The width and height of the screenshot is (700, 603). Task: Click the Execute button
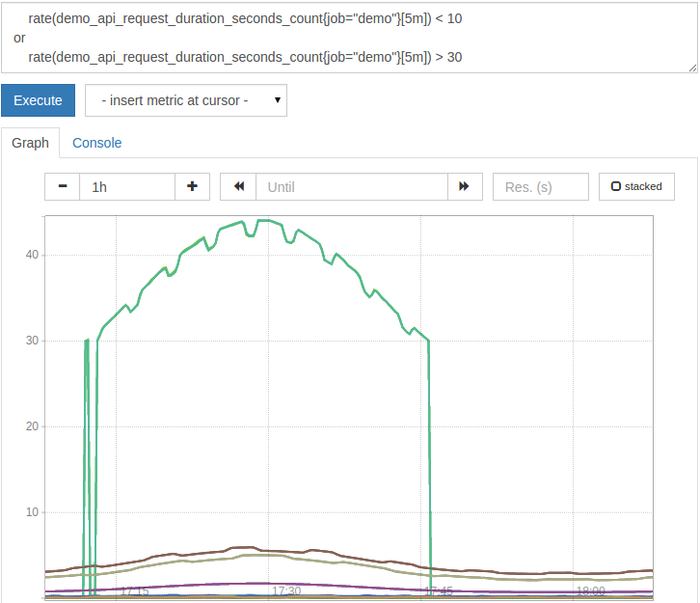pos(38,100)
